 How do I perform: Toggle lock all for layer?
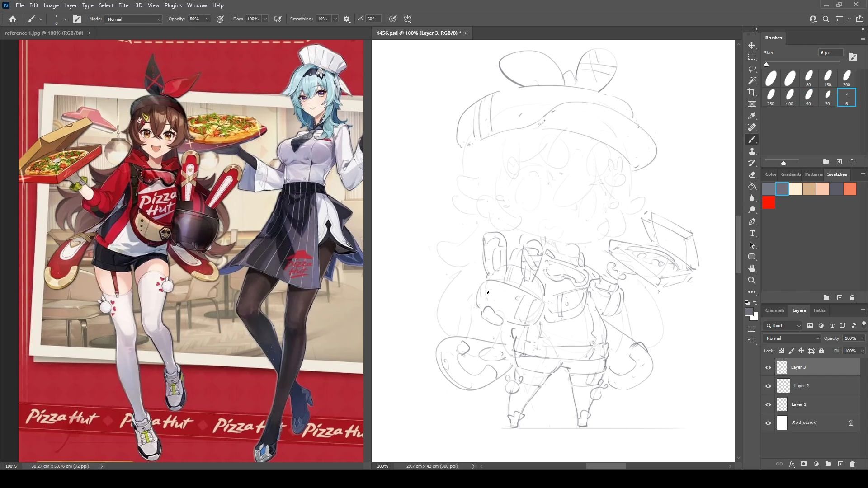[821, 351]
